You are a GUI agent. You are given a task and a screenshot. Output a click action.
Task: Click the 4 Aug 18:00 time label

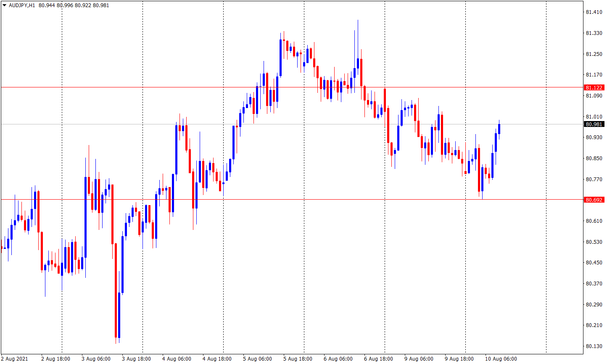(217, 359)
